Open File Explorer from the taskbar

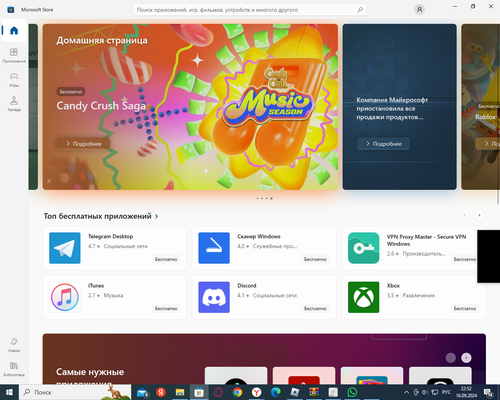click(x=180, y=392)
